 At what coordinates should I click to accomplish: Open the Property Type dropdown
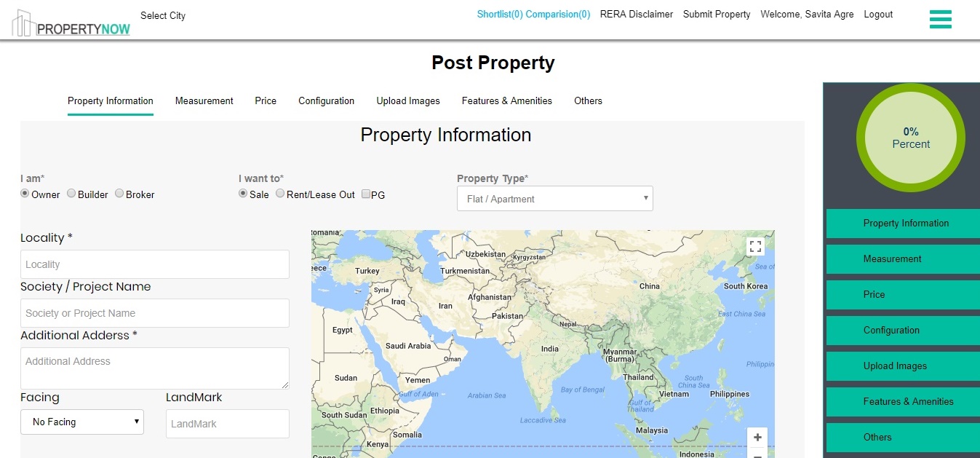(555, 199)
